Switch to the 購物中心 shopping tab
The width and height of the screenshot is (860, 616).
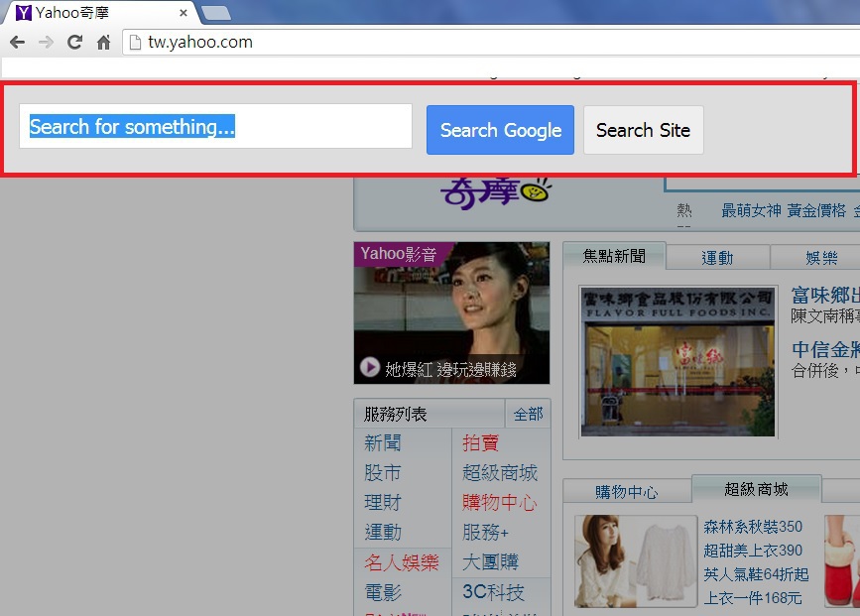627,491
